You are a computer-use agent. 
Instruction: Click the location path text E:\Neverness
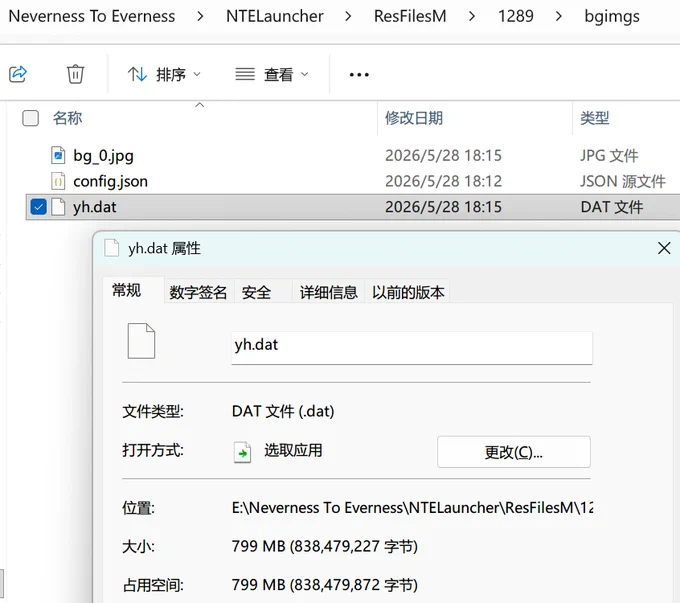pyautogui.click(x=412, y=508)
